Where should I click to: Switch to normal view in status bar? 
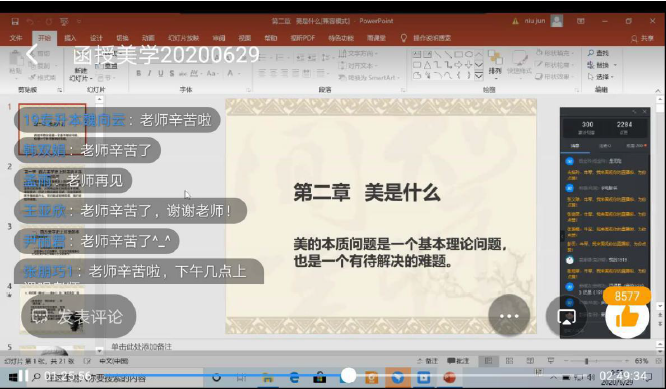click(x=488, y=361)
